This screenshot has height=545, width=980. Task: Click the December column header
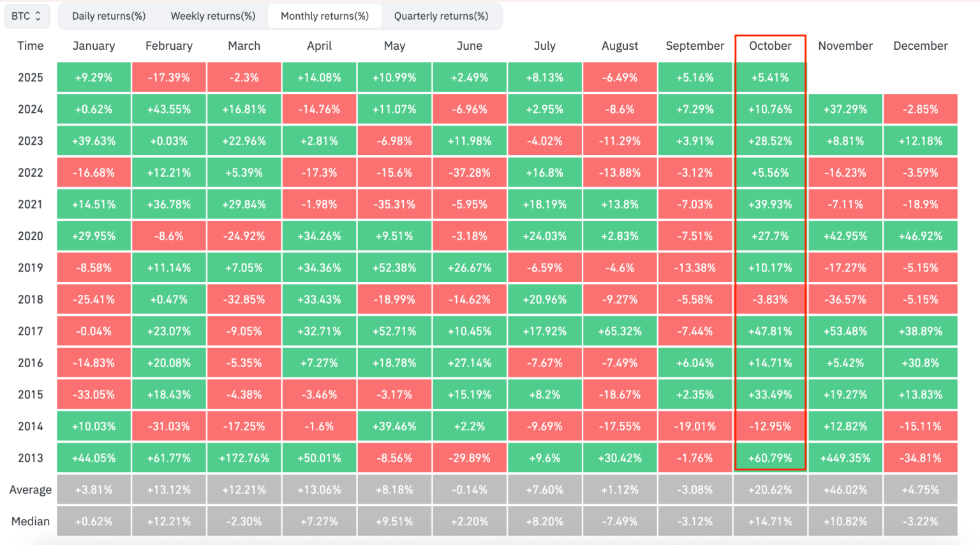920,46
